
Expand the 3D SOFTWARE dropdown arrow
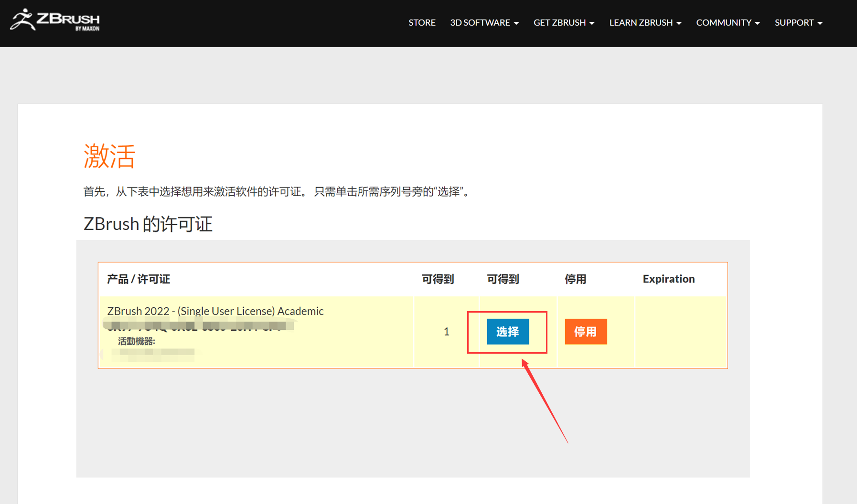point(516,23)
